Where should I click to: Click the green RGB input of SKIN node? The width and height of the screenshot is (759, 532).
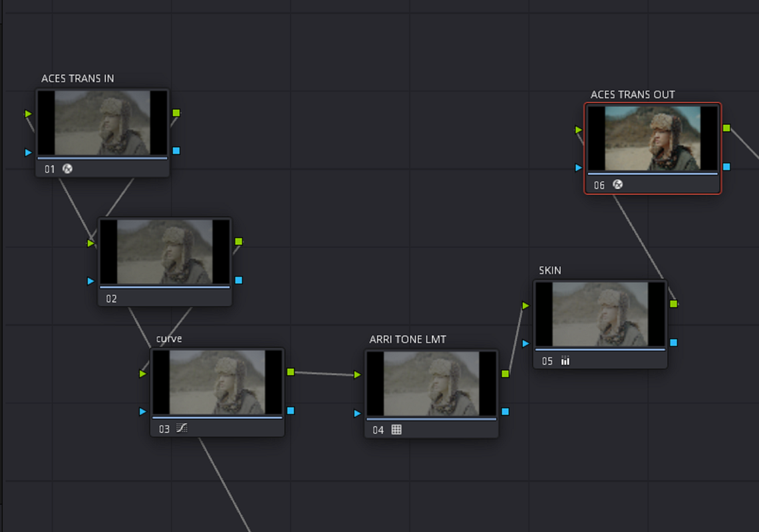[x=526, y=305]
